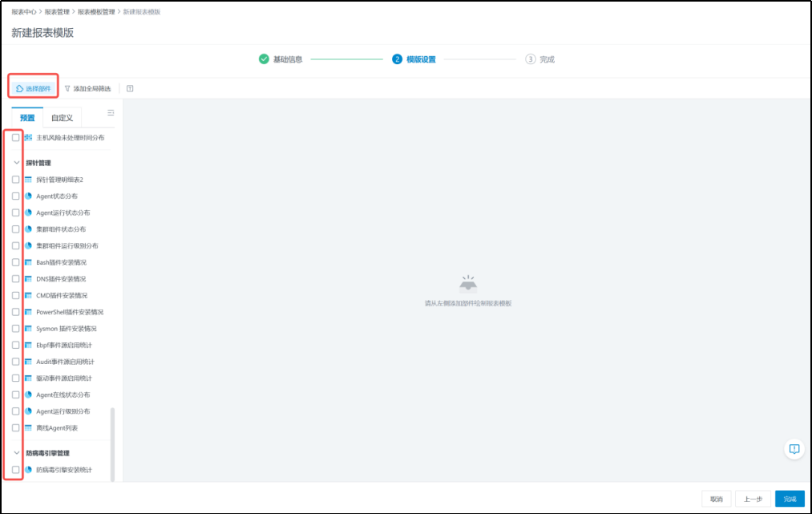Viewport: 812px width, 514px height.
Task: Check the Audit事件源启用统计 checkbox
Action: pyautogui.click(x=15, y=362)
